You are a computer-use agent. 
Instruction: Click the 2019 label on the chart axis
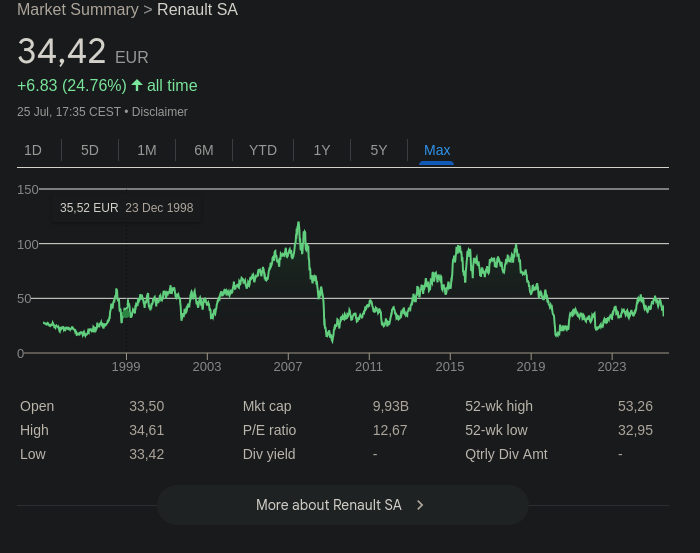[x=531, y=366]
